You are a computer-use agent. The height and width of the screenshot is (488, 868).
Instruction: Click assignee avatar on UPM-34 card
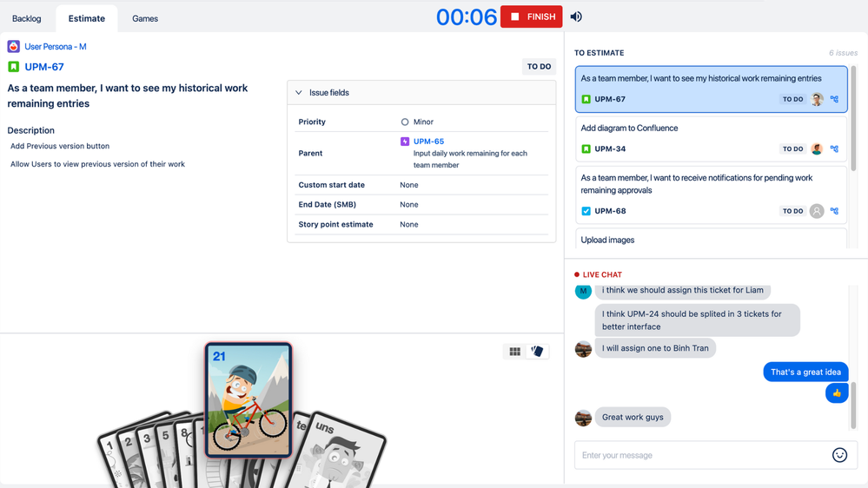tap(817, 148)
